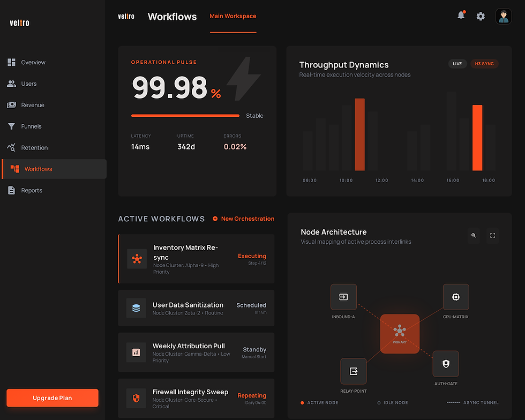The image size is (525, 420).
Task: Click the veltro logo in the sidebar
Action: tap(19, 23)
